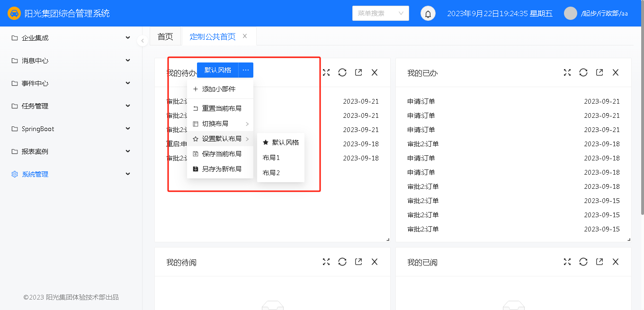This screenshot has width=644, height=310.
Task: Refresh the 我的已办 panel
Action: tap(583, 72)
